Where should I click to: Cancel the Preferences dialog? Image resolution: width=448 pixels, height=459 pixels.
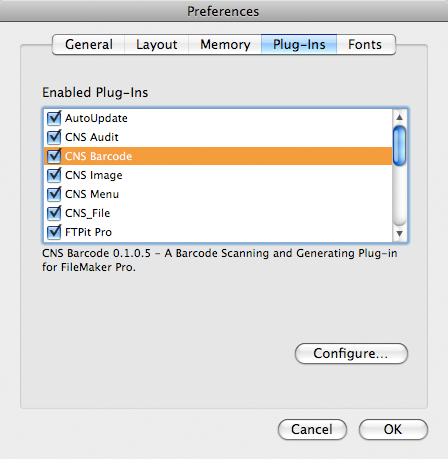coord(312,429)
